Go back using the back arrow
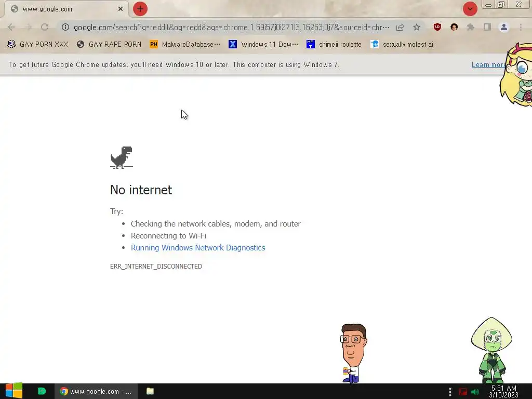Screen dimensions: 532x399 pos(11,27)
